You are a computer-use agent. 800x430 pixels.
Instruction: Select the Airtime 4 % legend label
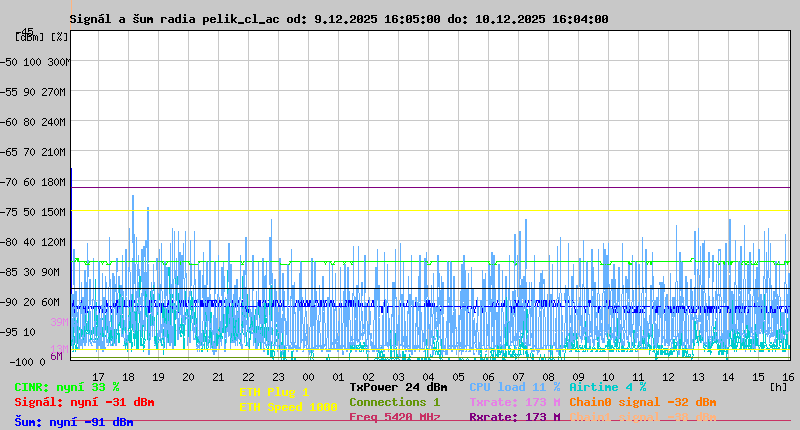(607, 387)
